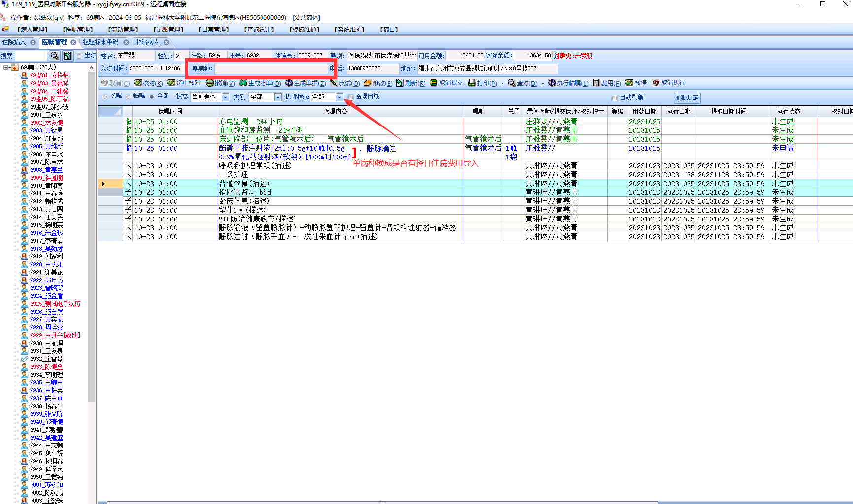Close the 检验标本条码 tab
The image size is (853, 504).
click(126, 42)
